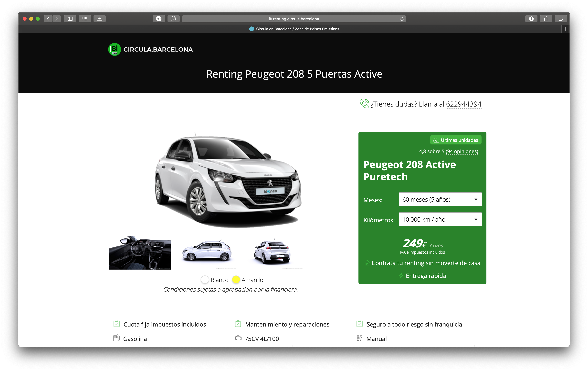Open the Meses dropdown showing 60 meses
The width and height of the screenshot is (588, 371).
(x=440, y=199)
